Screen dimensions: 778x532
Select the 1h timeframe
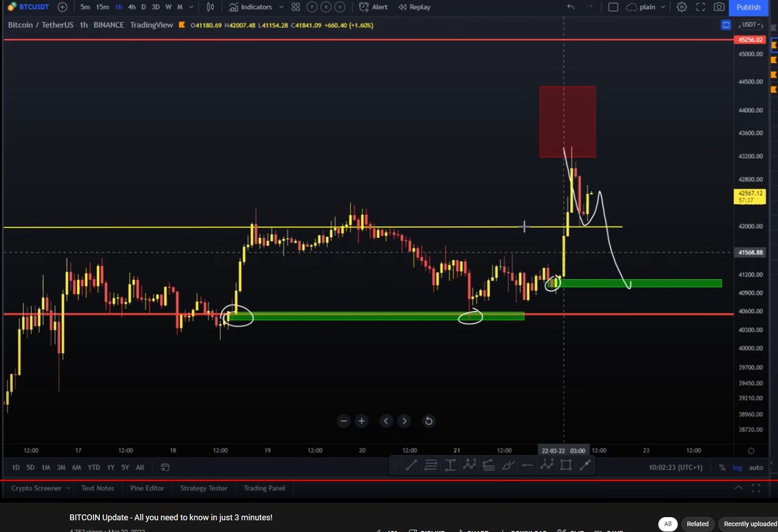118,7
